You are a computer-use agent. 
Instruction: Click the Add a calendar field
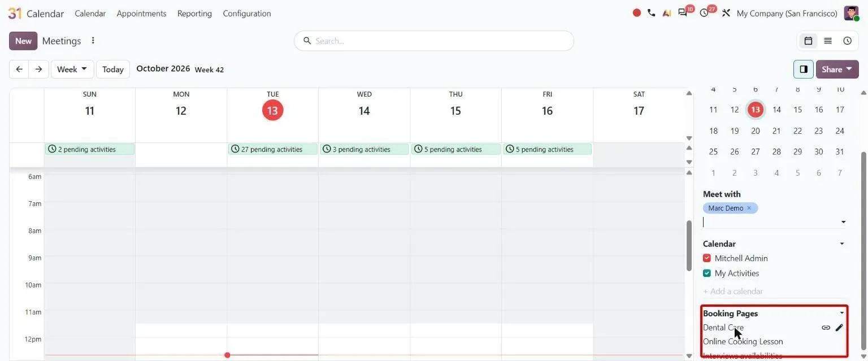pos(774,291)
